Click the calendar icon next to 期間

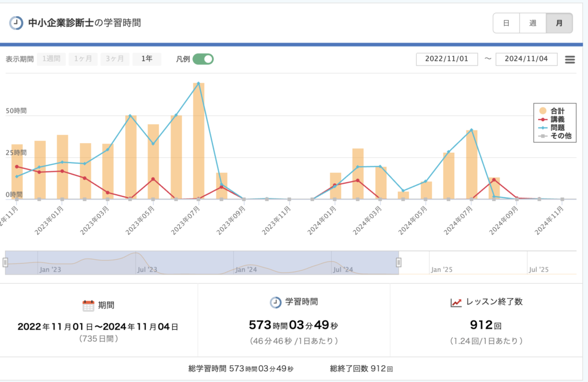88,306
